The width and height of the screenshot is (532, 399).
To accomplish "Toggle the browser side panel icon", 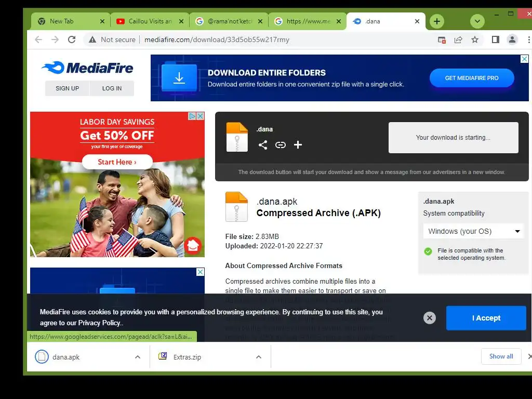I will point(495,39).
